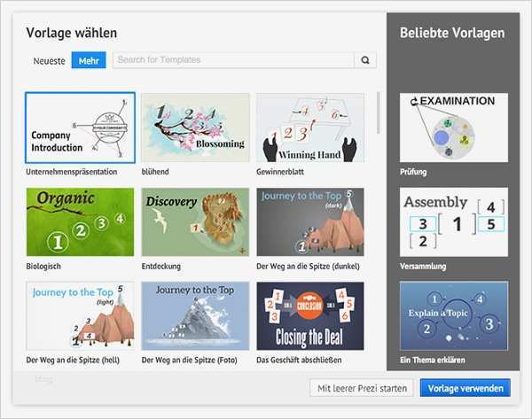Pick Journey to the Top dark thumbnail

310,222
